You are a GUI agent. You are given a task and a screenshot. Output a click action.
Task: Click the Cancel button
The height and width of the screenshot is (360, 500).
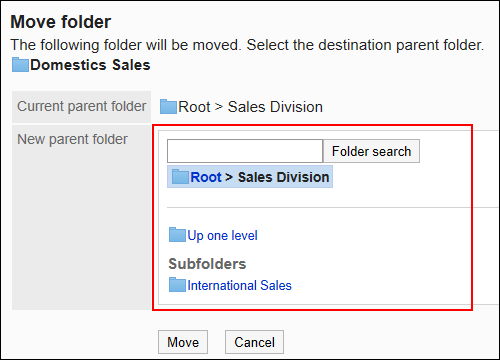254,342
